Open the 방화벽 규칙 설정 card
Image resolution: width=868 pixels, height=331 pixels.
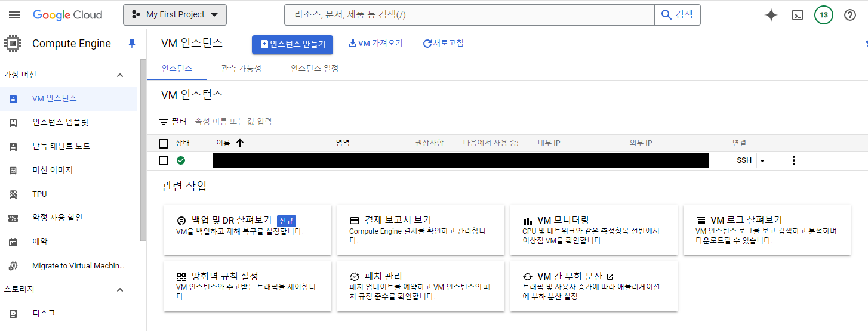coord(248,286)
